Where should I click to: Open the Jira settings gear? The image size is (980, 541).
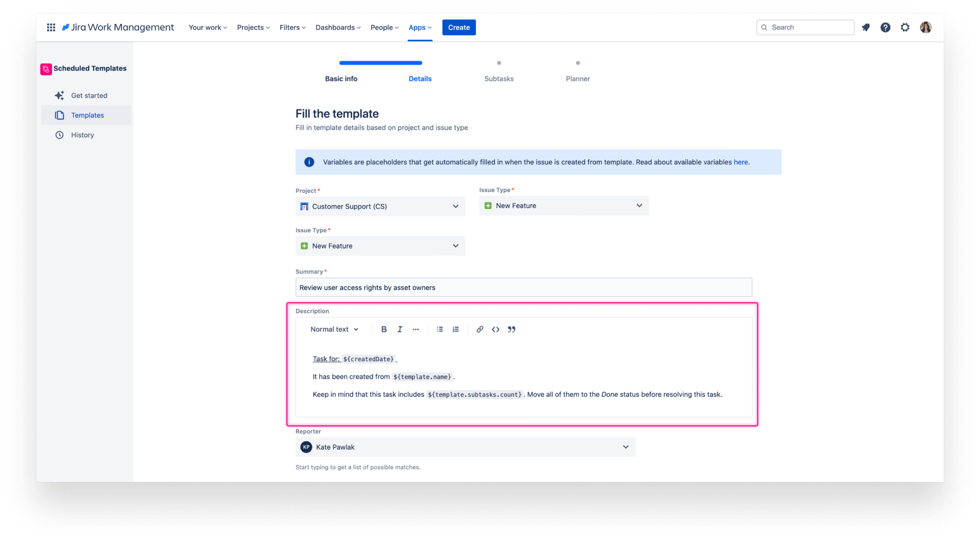coord(905,27)
